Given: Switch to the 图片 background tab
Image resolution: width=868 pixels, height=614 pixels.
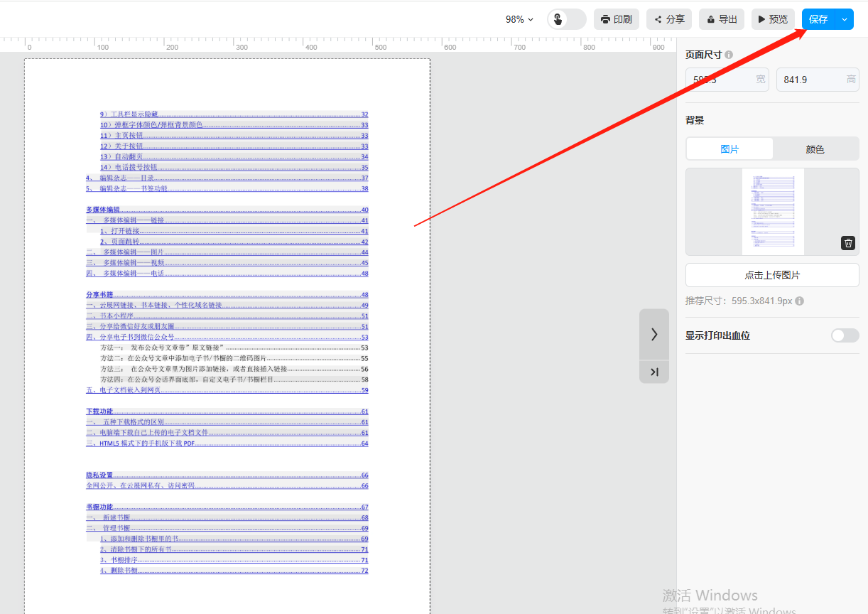Looking at the screenshot, I should [729, 149].
